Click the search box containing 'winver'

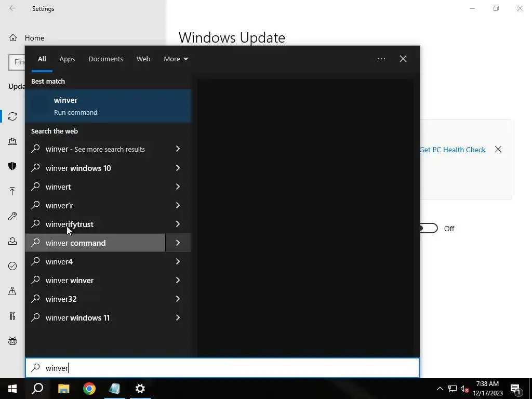(x=222, y=368)
